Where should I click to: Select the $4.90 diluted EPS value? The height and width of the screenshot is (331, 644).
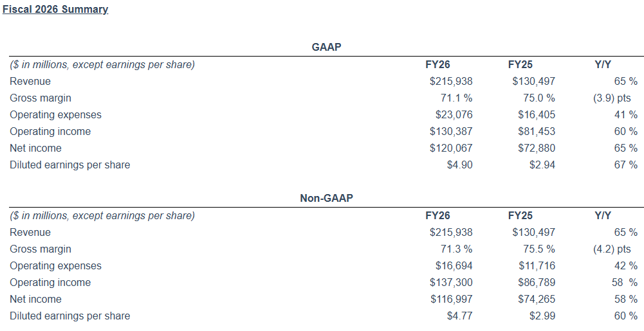point(459,165)
